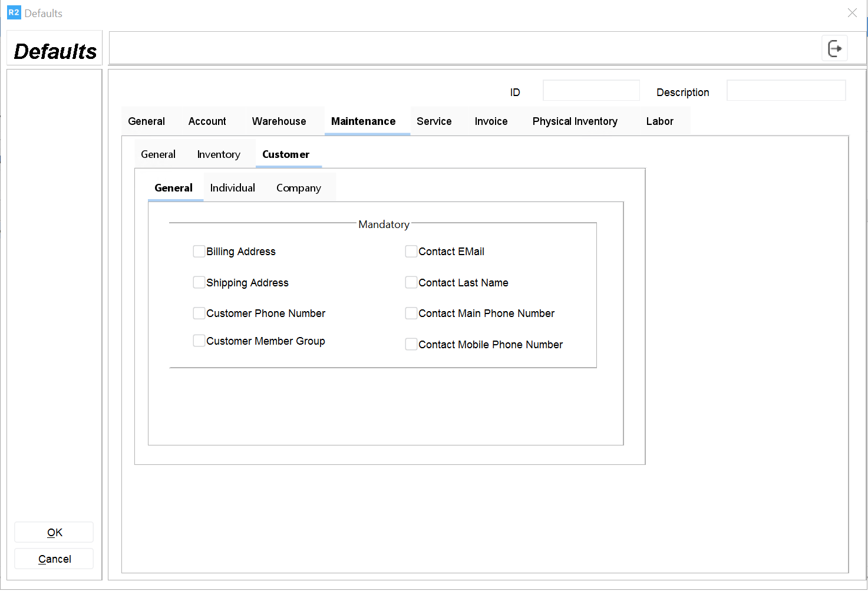Switch to the Individual customer tab

click(x=232, y=188)
